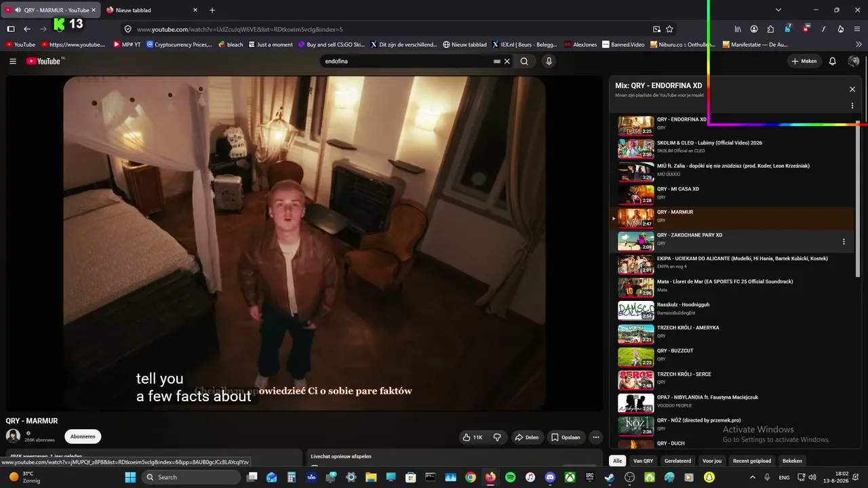
Task: Close the Mix playlist panel
Action: pyautogui.click(x=852, y=89)
